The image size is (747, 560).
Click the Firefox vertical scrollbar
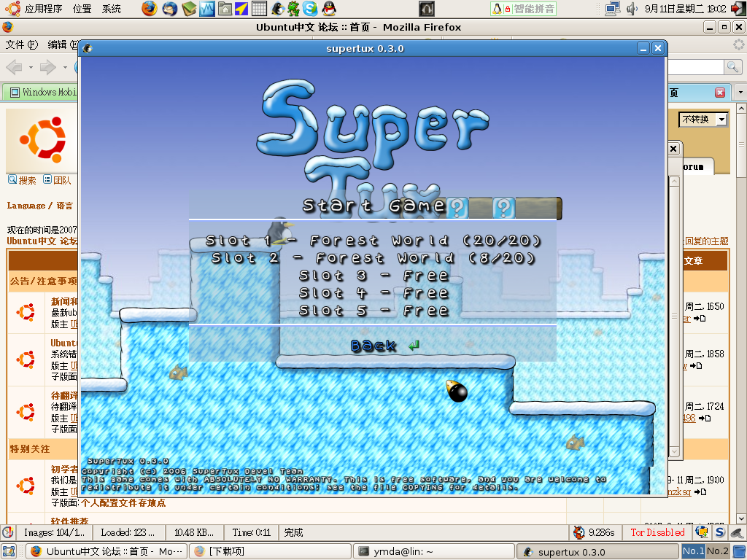click(x=741, y=312)
